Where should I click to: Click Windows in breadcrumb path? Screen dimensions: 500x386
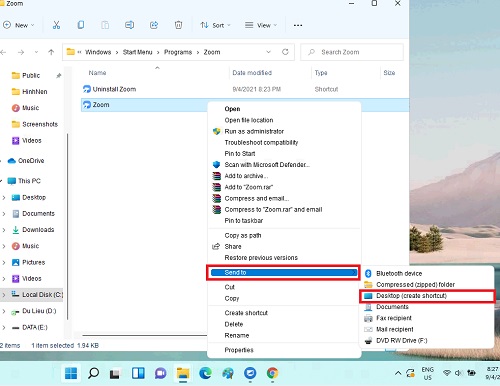pyautogui.click(x=98, y=52)
